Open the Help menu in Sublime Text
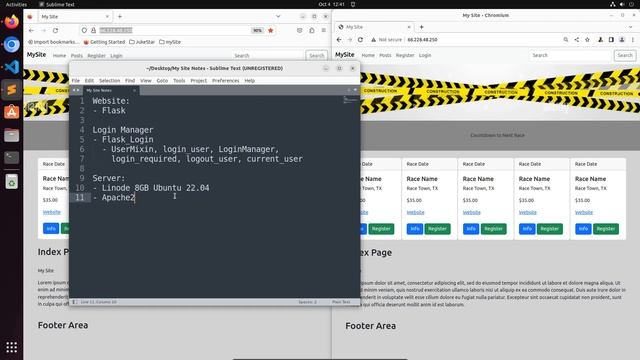 [249, 81]
